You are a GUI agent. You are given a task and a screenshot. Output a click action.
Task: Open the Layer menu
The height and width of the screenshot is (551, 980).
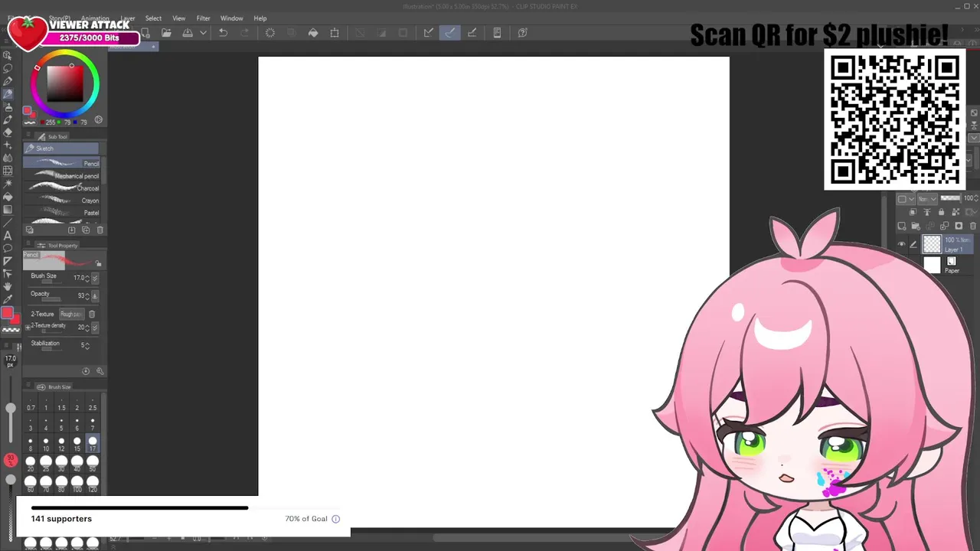[128, 18]
